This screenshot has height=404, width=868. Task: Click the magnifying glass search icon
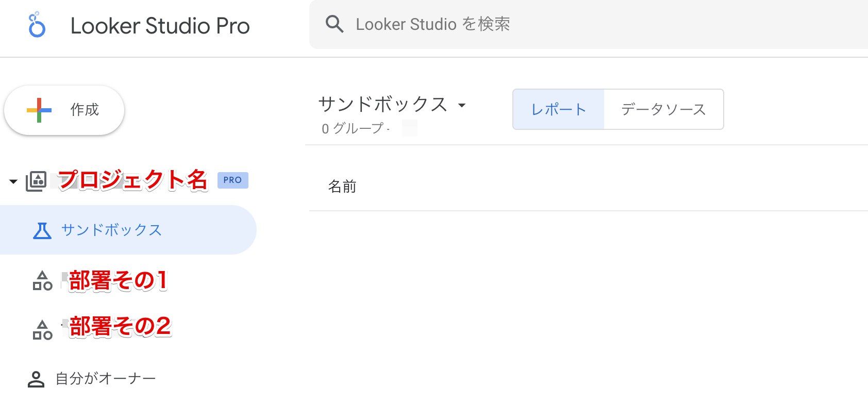pyautogui.click(x=335, y=24)
